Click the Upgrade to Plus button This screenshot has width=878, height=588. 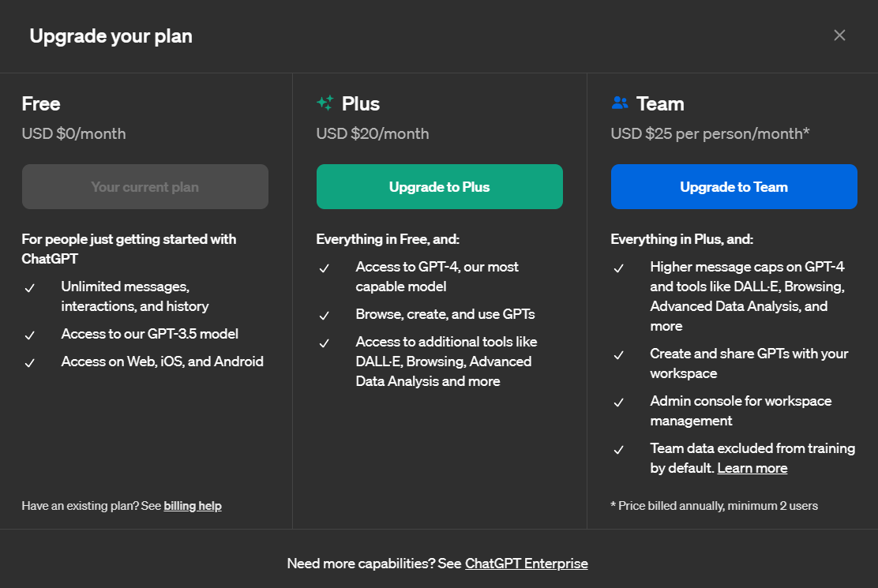[x=440, y=187]
